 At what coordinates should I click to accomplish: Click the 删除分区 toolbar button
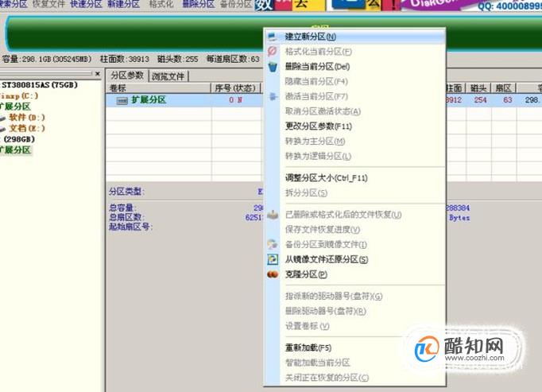pos(199,4)
